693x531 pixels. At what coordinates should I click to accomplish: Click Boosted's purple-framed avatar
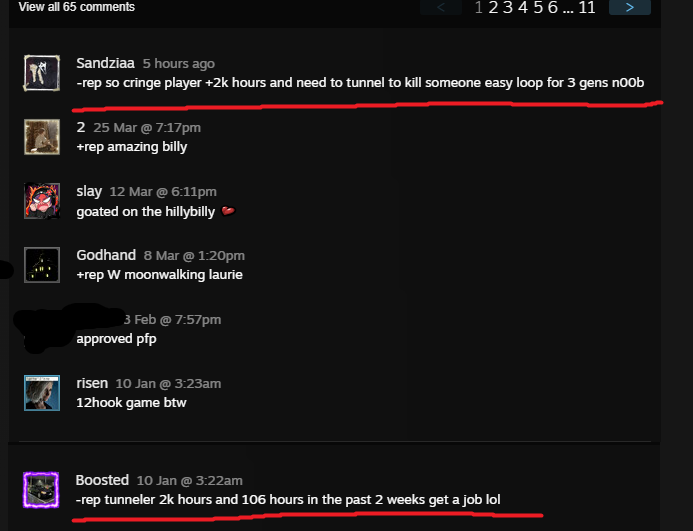[x=41, y=490]
